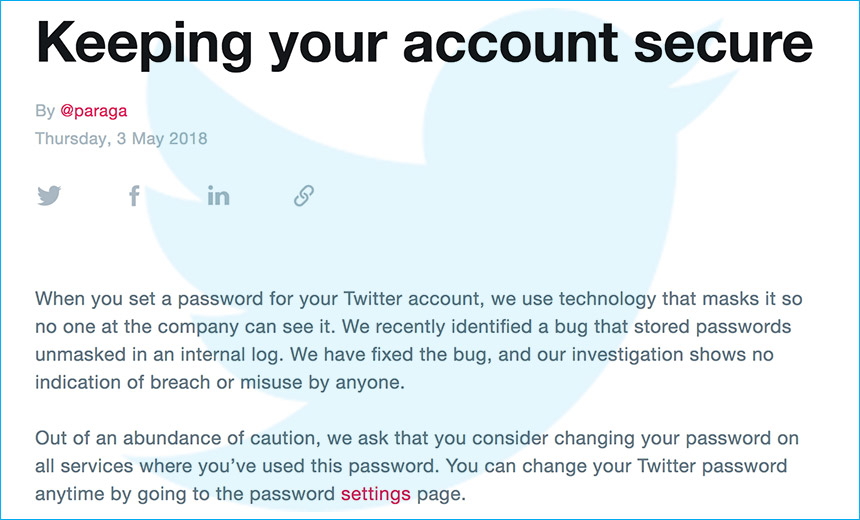Viewport: 860px width, 520px height.
Task: Click the line starting "unmasked in an internal log"
Action: 404,355
